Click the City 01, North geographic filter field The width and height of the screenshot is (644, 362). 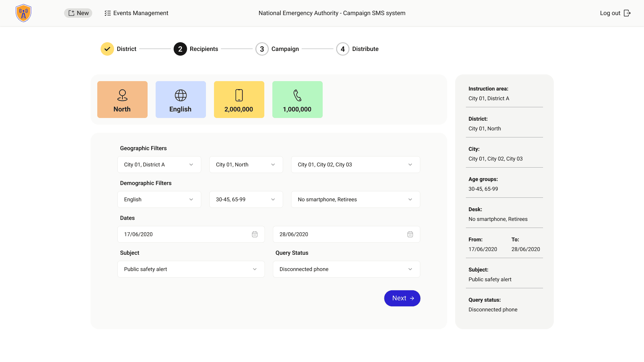point(246,165)
